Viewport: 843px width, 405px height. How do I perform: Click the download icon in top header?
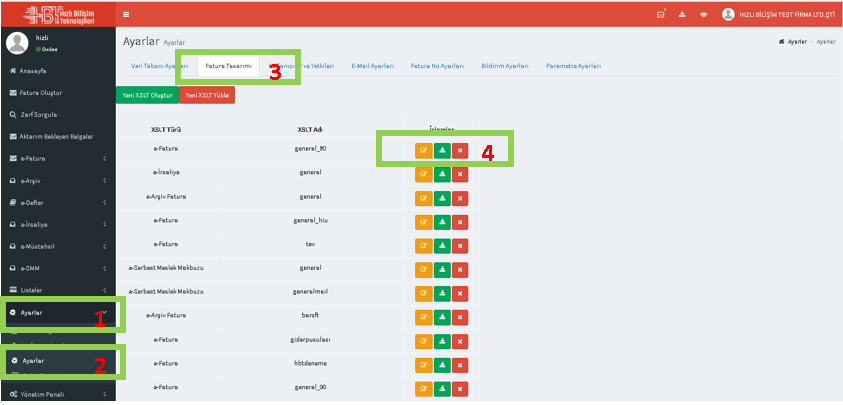pos(682,14)
